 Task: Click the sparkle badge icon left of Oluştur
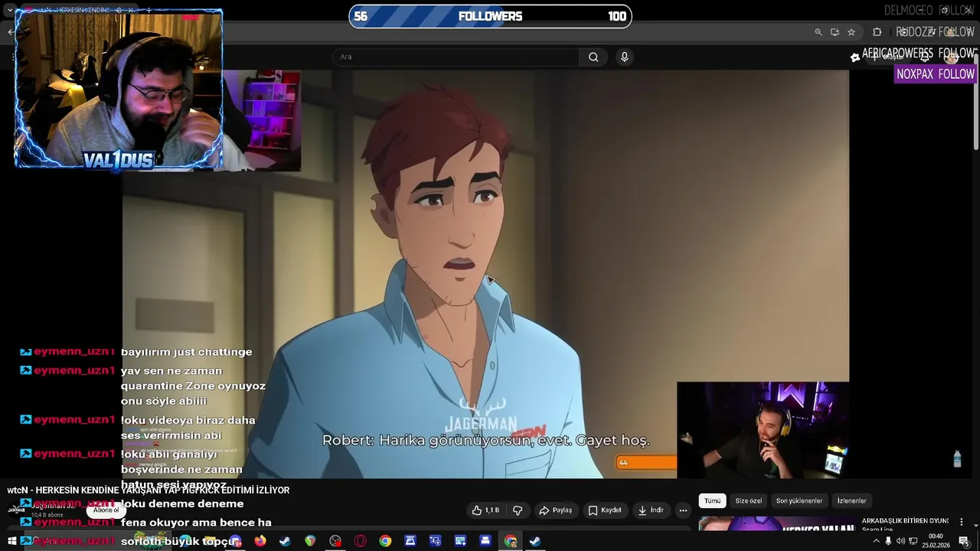[x=855, y=57]
